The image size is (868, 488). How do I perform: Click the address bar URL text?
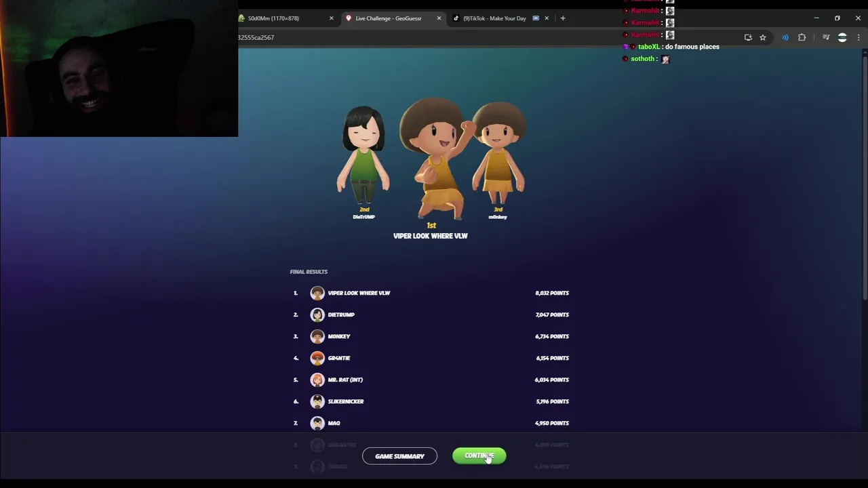click(x=256, y=37)
